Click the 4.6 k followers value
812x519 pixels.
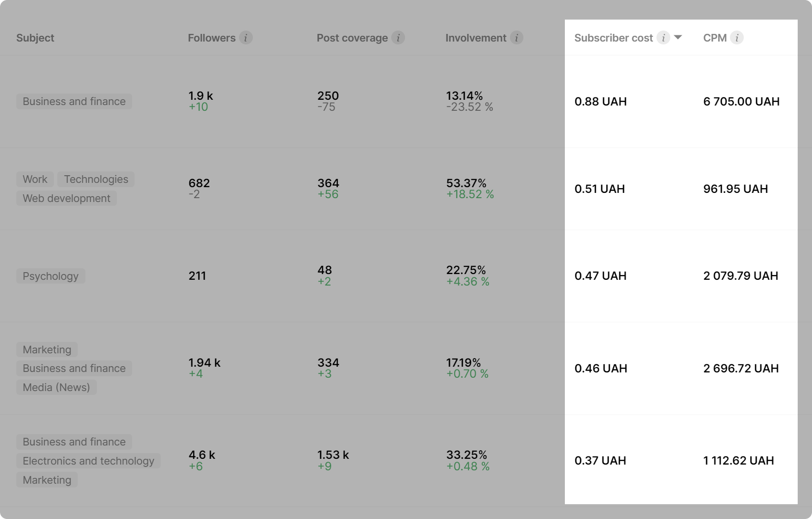(x=202, y=455)
